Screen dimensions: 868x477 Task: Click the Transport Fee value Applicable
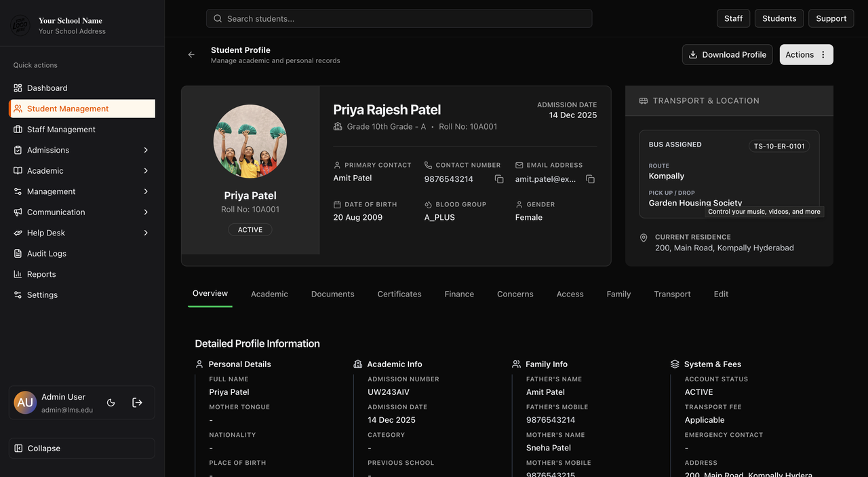coord(705,420)
